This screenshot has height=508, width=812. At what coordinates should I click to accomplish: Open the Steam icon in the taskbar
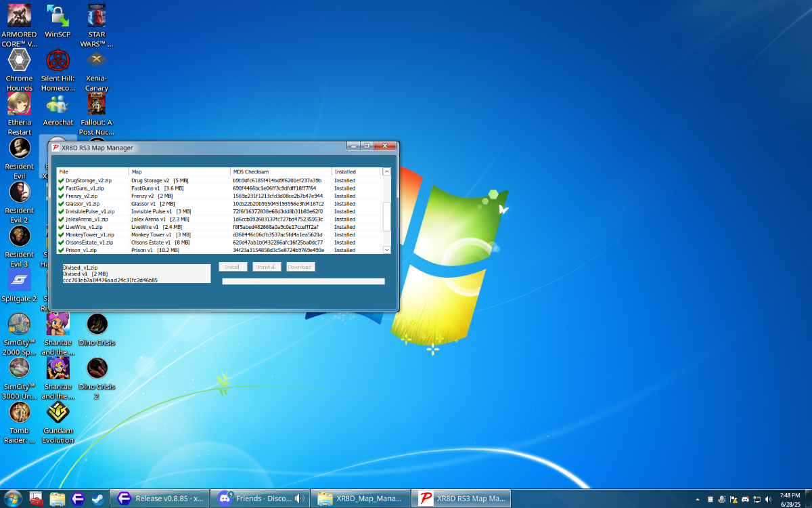[99, 499]
